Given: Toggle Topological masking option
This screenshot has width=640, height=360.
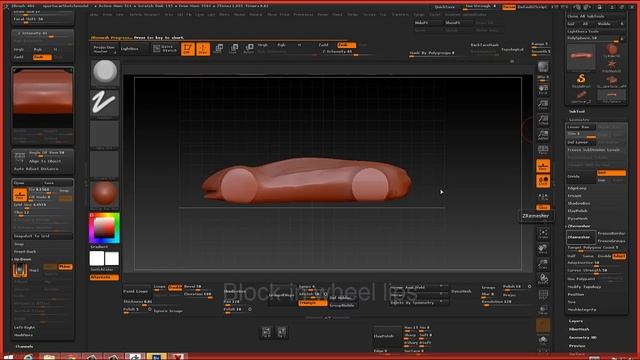Looking at the screenshot, I should [x=512, y=49].
